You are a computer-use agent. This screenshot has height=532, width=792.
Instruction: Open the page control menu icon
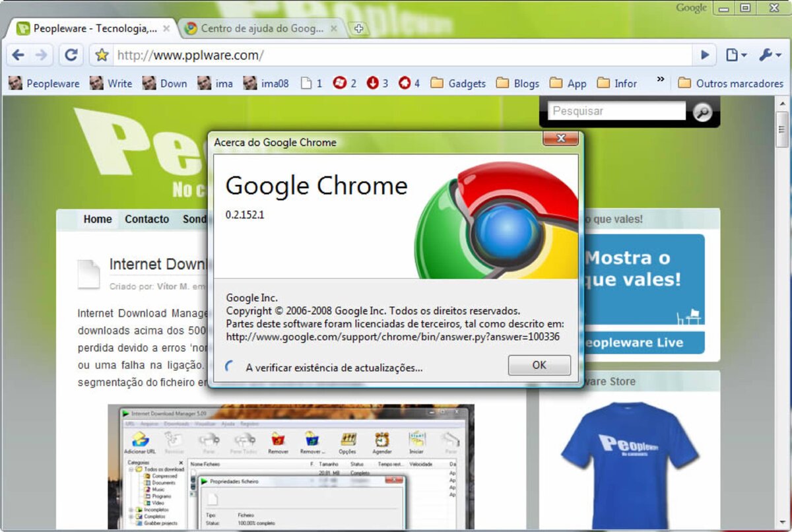point(736,55)
